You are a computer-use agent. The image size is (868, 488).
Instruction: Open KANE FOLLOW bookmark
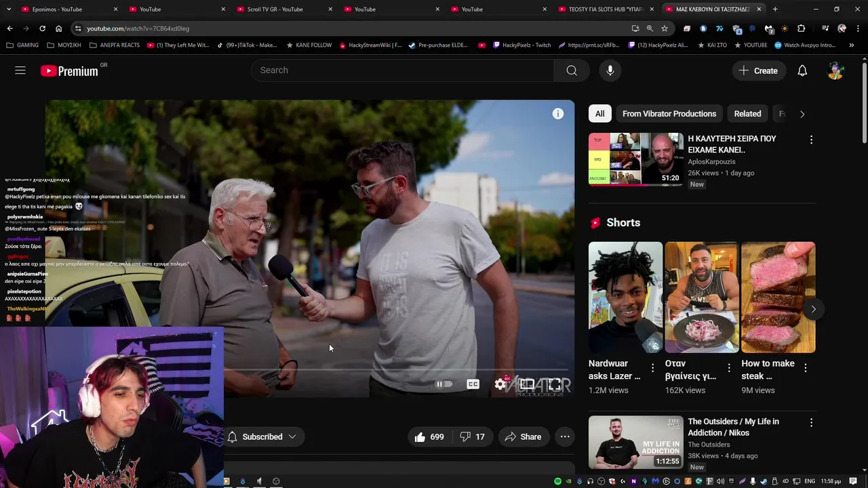(x=309, y=45)
